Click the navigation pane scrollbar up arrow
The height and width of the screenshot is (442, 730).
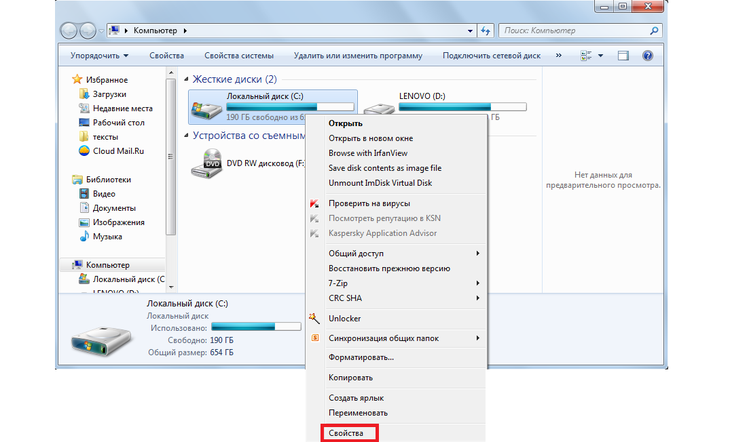point(171,73)
